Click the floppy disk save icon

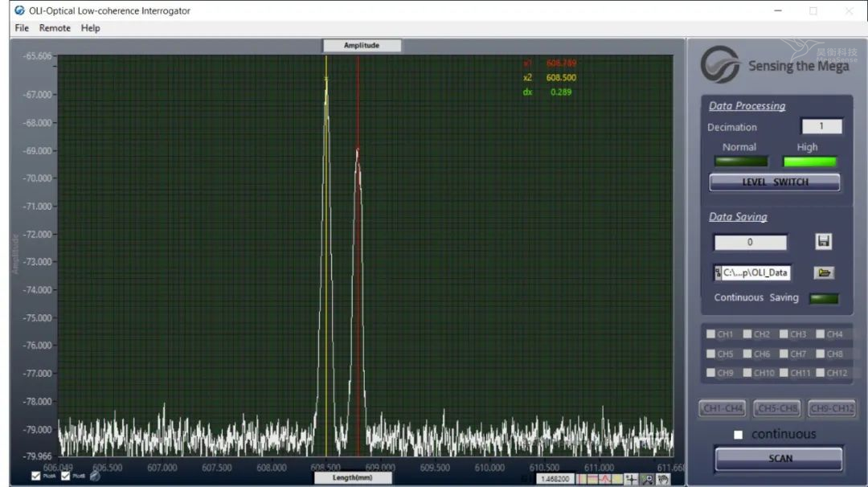point(823,241)
